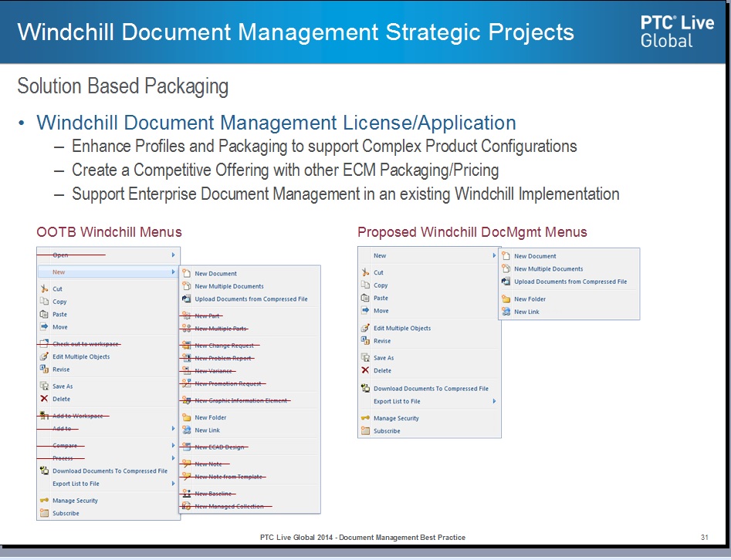Click the Cut scissors icon in DocMgmt menu

(365, 272)
